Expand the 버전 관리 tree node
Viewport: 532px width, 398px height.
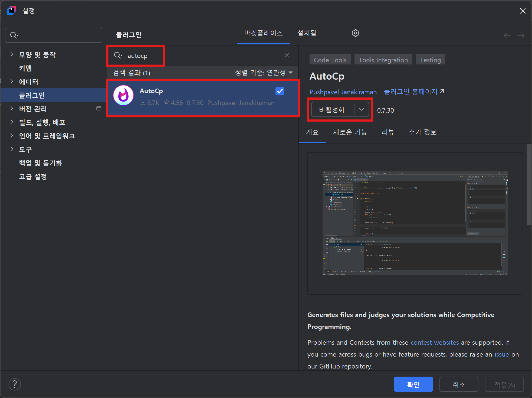pos(12,108)
